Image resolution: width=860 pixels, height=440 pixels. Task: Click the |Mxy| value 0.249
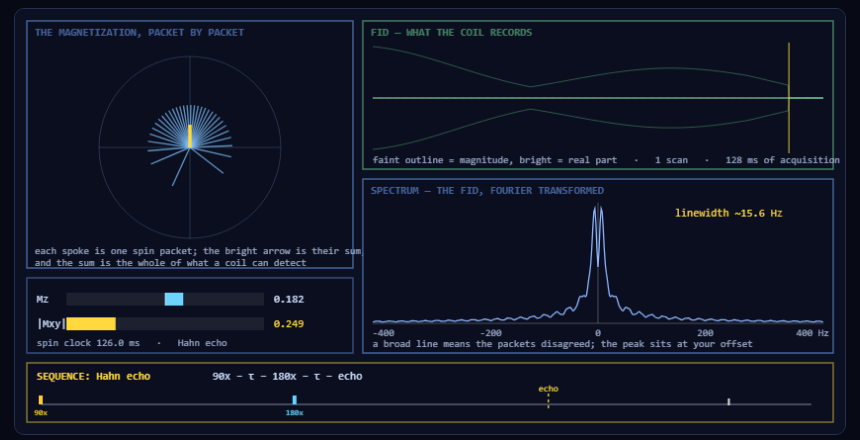(x=288, y=324)
